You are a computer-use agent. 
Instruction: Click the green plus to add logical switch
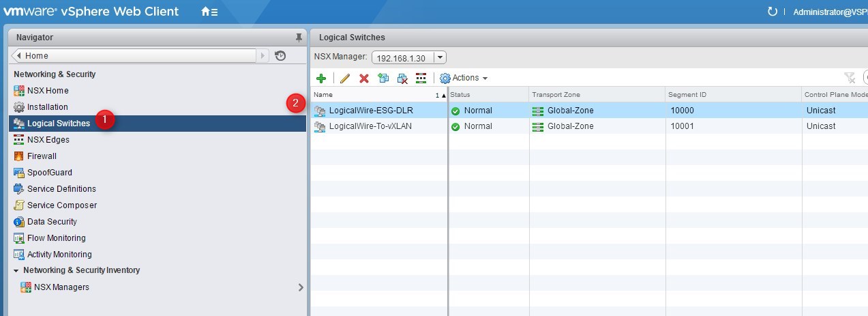point(321,78)
